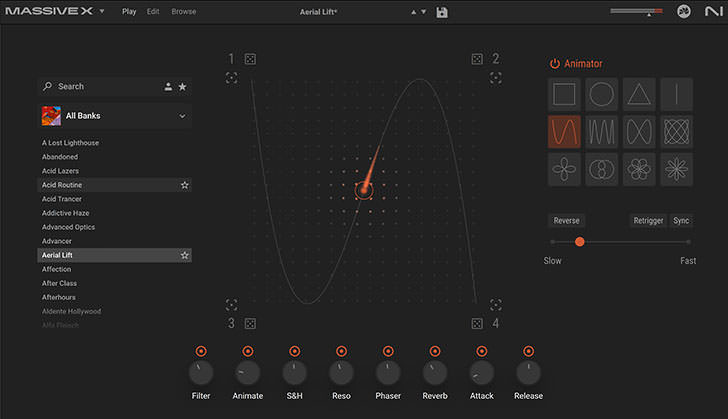Save the preset with the floppy disk icon
Viewport: 728px width, 419px height.
pyautogui.click(x=443, y=12)
